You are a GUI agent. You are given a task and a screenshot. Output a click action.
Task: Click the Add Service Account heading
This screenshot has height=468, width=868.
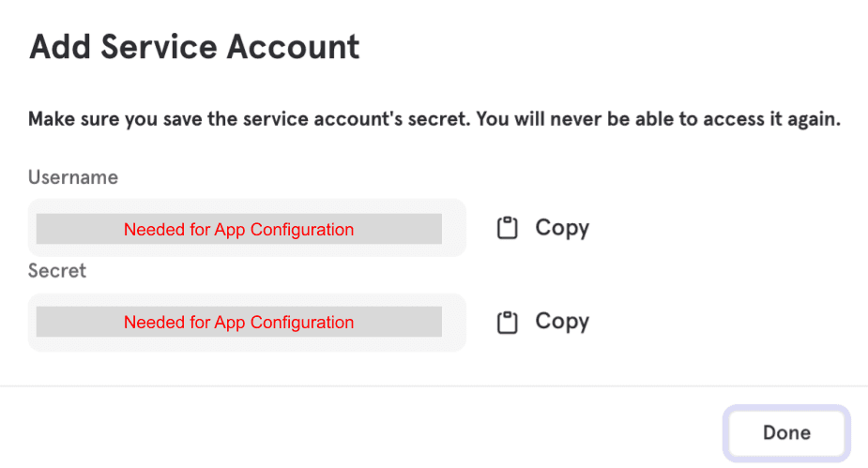pos(194,47)
